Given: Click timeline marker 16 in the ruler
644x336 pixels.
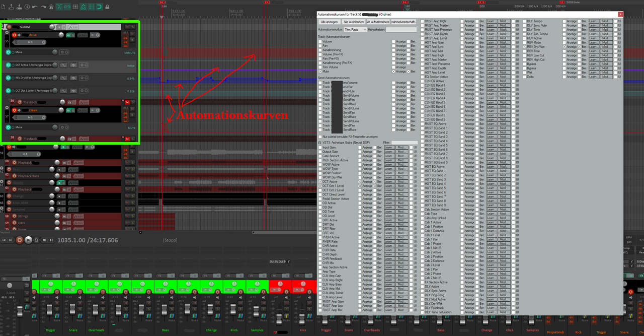Looking at the screenshot, I should (162, 3).
